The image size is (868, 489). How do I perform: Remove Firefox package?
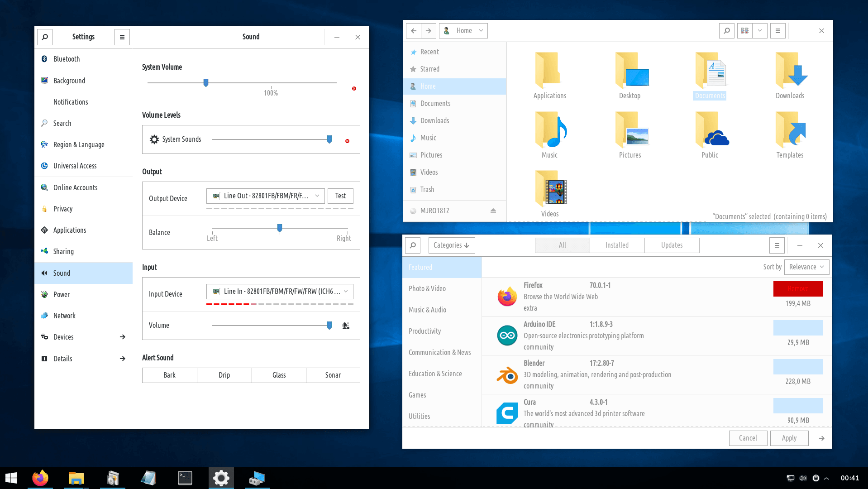pyautogui.click(x=798, y=289)
